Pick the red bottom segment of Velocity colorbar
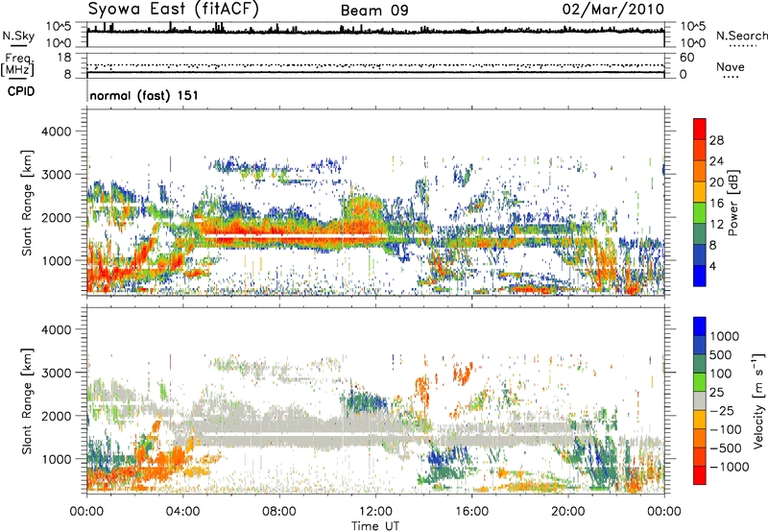 (700, 475)
